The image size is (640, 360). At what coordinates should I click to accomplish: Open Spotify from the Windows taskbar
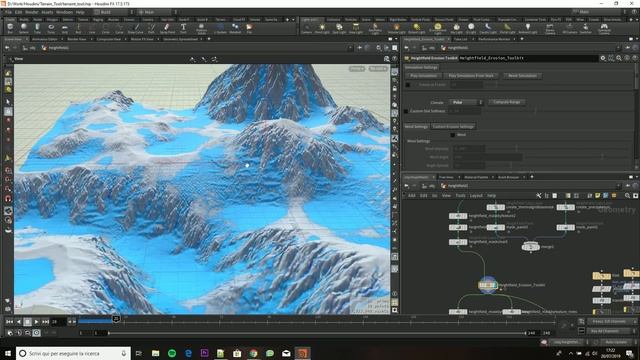172,353
